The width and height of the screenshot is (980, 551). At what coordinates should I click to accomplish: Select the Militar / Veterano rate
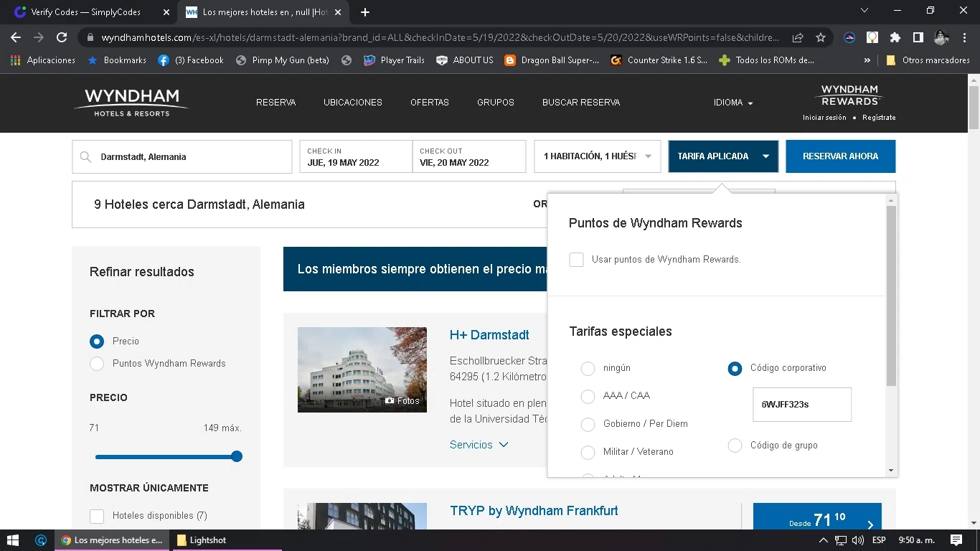(588, 453)
